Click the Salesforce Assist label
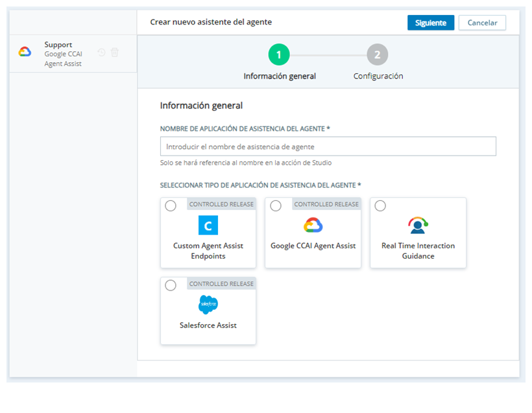This screenshot has height=413, width=532. [x=208, y=325]
